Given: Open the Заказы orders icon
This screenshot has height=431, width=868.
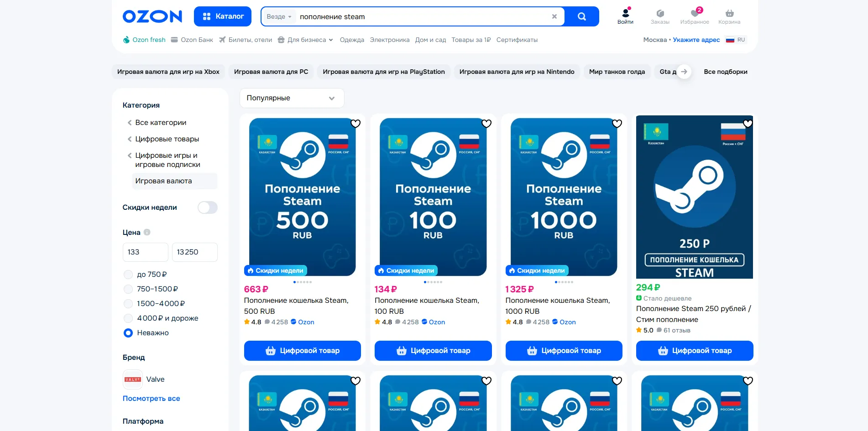Looking at the screenshot, I should point(659,16).
